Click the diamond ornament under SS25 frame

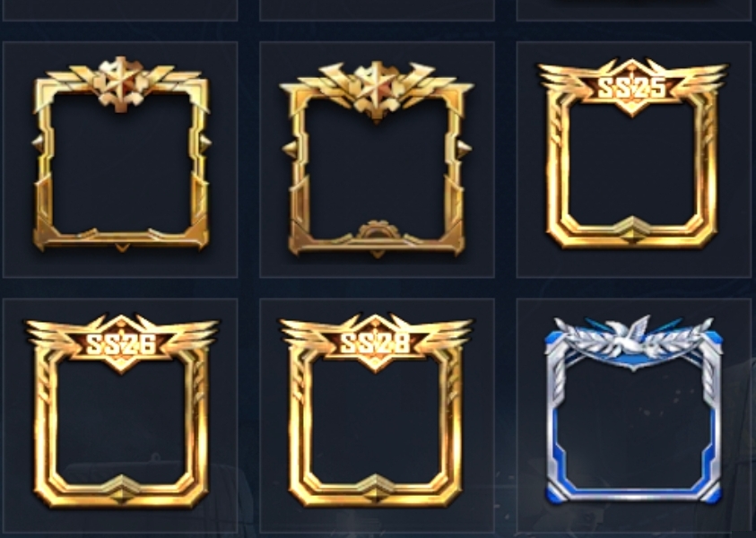point(631,234)
